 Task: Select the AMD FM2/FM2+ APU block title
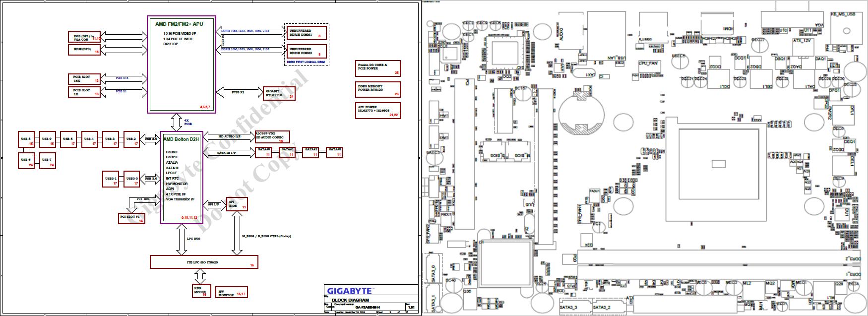[179, 24]
